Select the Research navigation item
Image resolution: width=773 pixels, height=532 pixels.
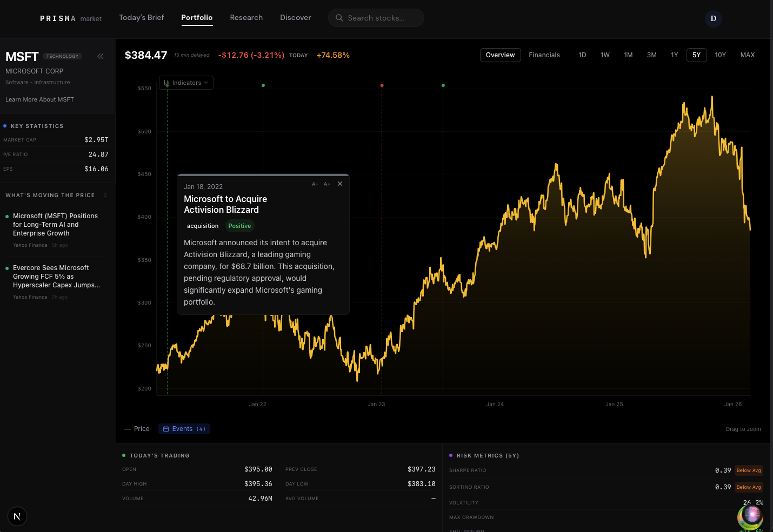(246, 17)
